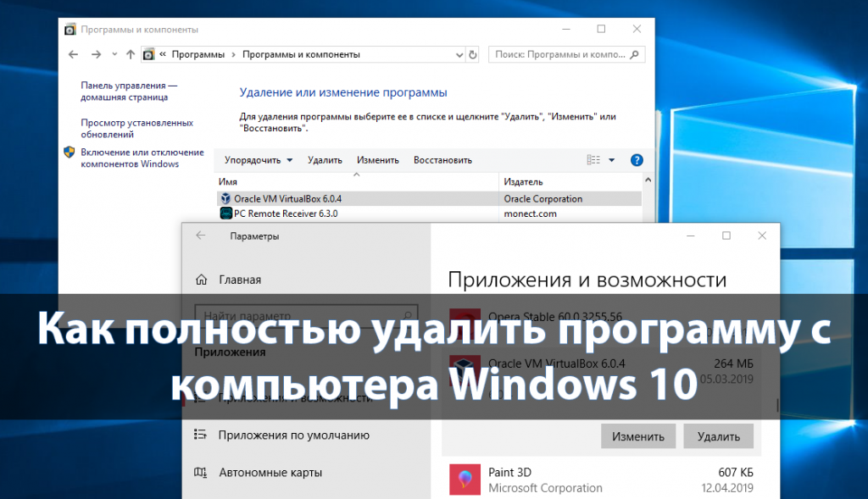Navigate up with the folder Up arrow icon
Screen dimensions: 868x499
click(130, 53)
